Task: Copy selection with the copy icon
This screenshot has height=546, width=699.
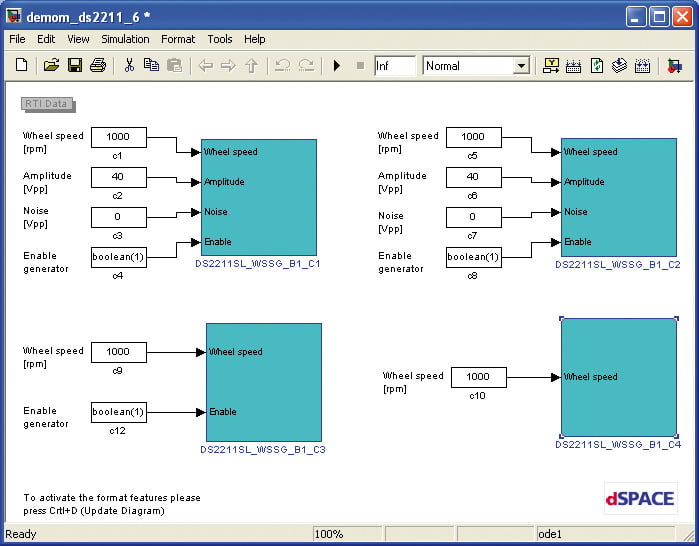Action: pyautogui.click(x=152, y=66)
